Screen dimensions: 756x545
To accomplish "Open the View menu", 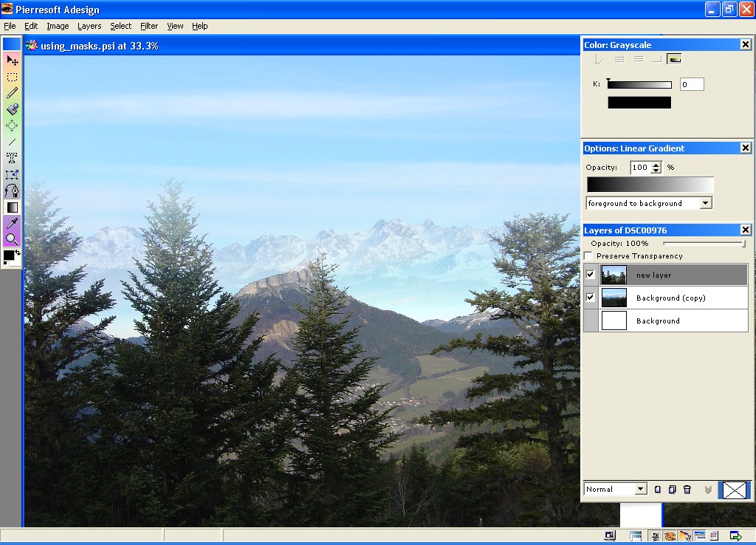I will pos(175,26).
